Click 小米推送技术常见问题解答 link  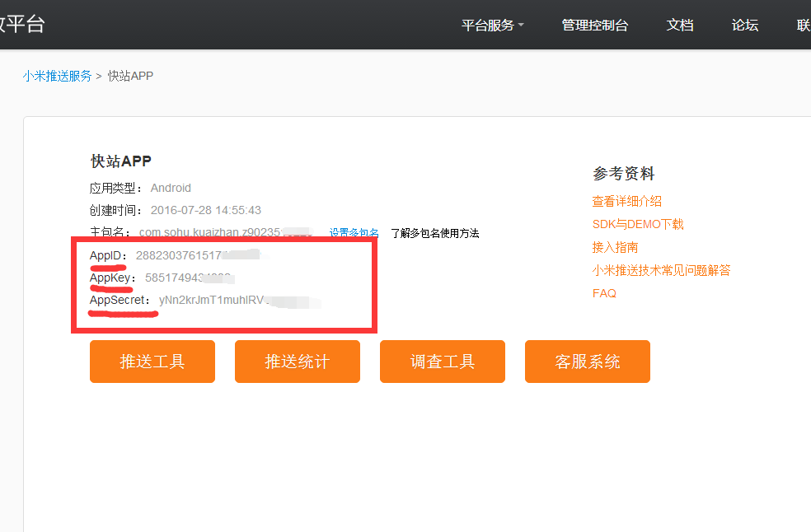661,270
